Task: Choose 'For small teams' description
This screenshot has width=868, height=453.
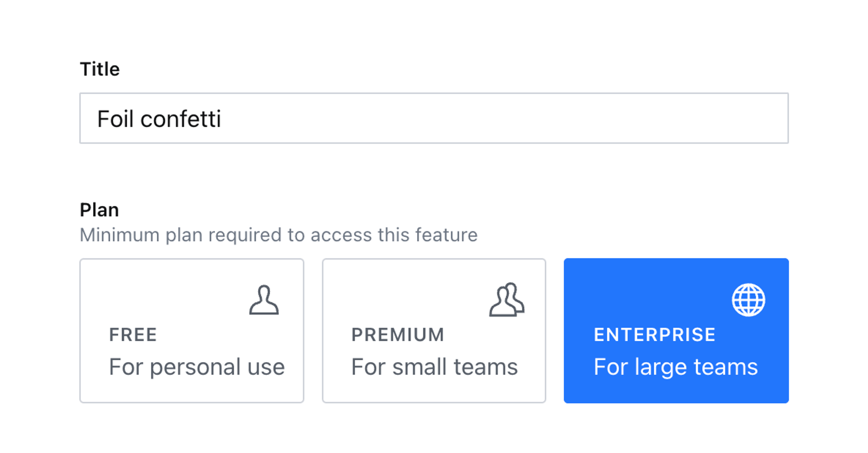Action: (434, 367)
